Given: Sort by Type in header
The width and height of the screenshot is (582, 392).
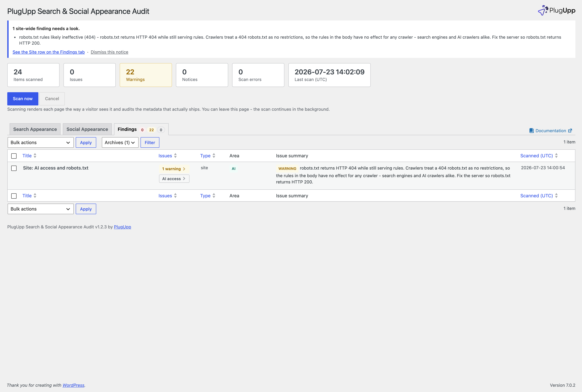Looking at the screenshot, I should coord(205,156).
